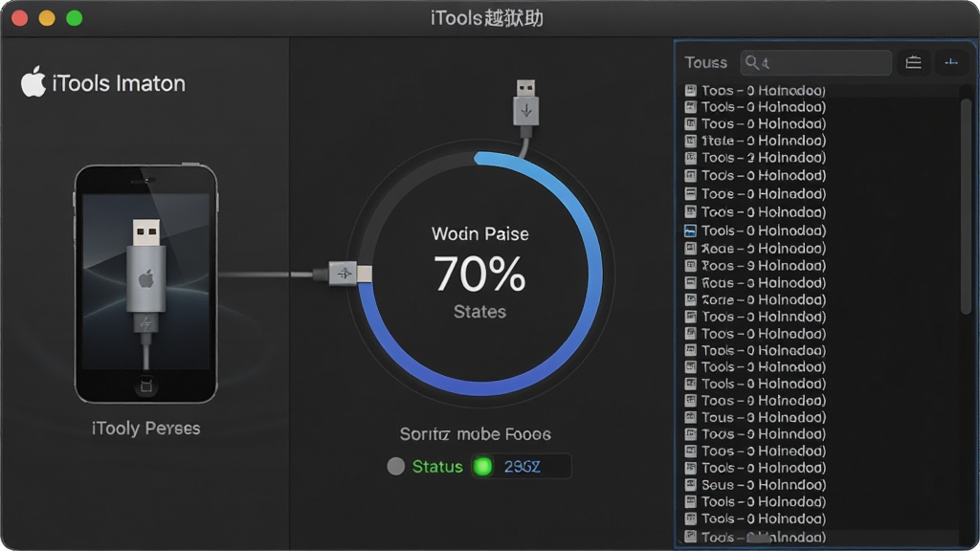Click the USB plug with down arrow
This screenshot has height=551, width=980.
525,102
